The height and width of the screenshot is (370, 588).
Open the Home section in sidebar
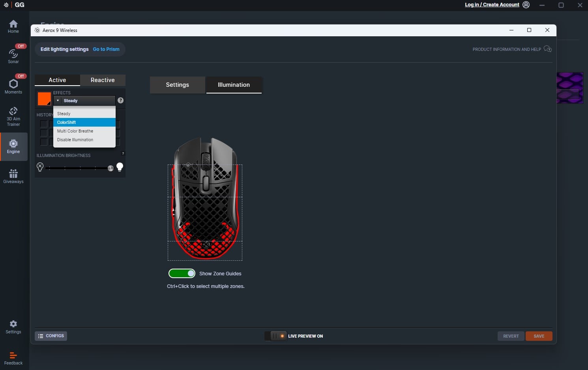13,26
